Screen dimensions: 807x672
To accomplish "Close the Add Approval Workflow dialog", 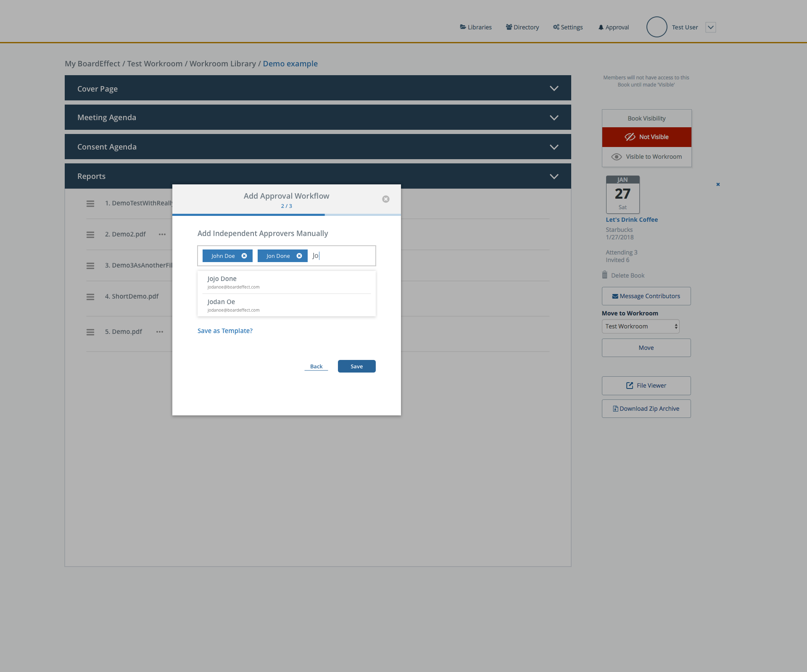I will click(385, 199).
